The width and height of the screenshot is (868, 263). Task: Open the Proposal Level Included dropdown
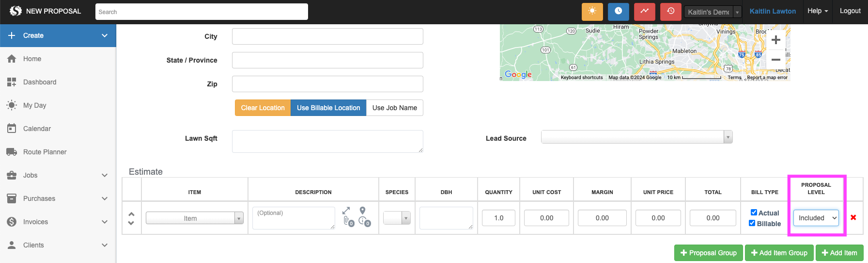[x=816, y=218]
